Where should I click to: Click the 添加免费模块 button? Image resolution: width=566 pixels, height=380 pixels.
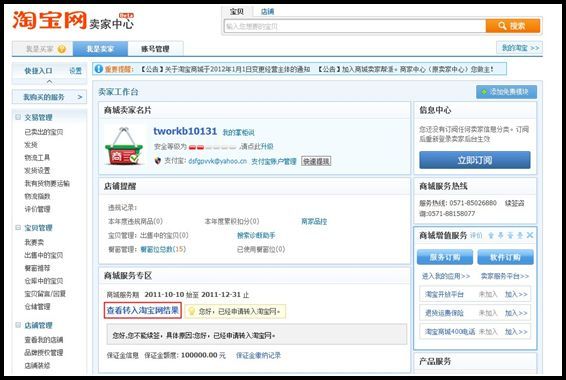click(506, 92)
